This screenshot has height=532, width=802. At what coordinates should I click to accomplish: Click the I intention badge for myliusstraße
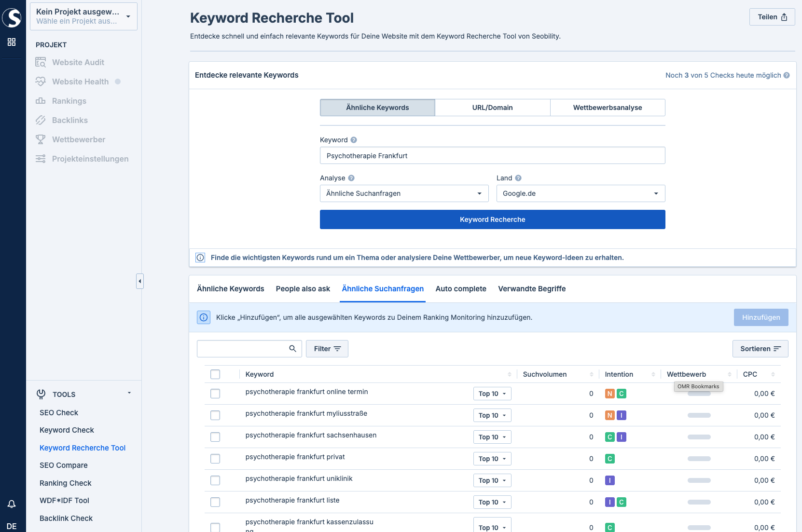pyautogui.click(x=622, y=415)
